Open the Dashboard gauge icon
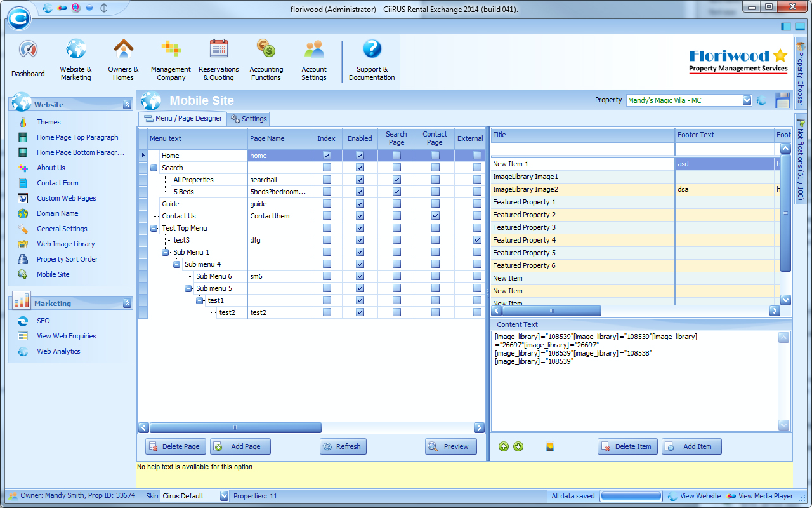 click(x=28, y=50)
